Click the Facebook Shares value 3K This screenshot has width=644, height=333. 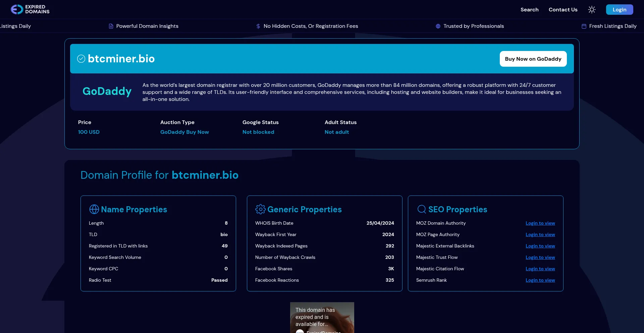(x=391, y=269)
